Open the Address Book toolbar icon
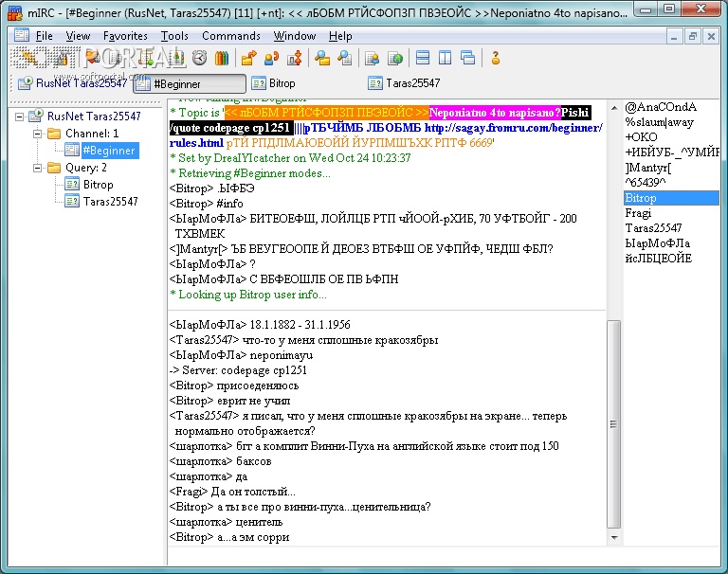This screenshot has width=728, height=574. 223,58
